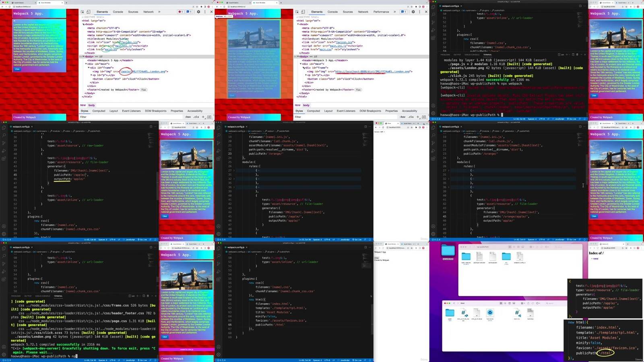Screen dimensions: 644x362
Task: Open DEBUG CONSOLE tab in bottom-left VS Code
Action: pos(43,296)
